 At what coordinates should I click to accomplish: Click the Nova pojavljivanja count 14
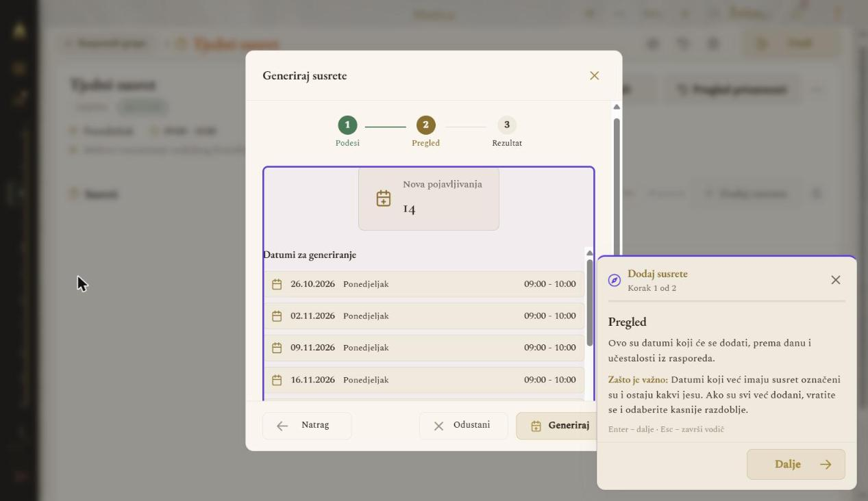pos(409,209)
